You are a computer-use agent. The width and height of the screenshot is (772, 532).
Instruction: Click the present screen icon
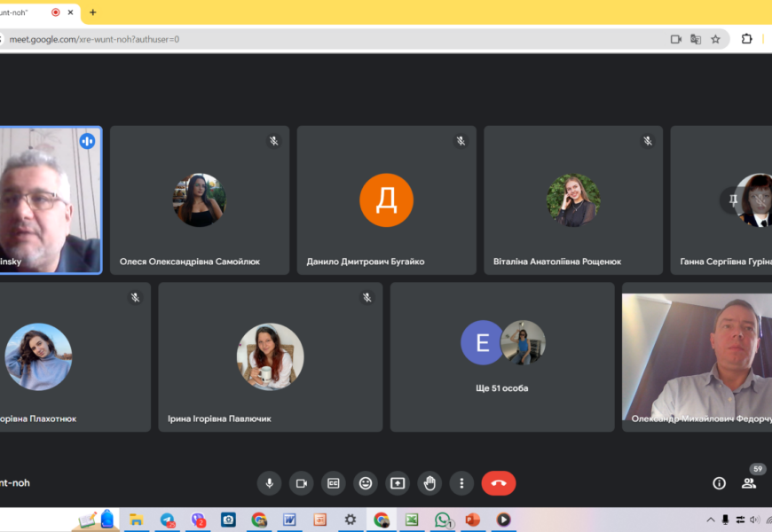click(398, 483)
